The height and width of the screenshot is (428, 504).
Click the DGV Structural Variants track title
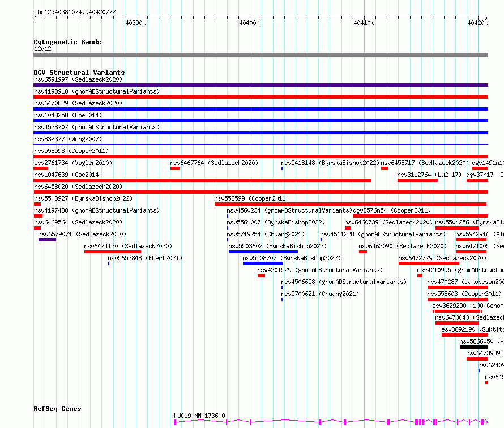point(79,73)
